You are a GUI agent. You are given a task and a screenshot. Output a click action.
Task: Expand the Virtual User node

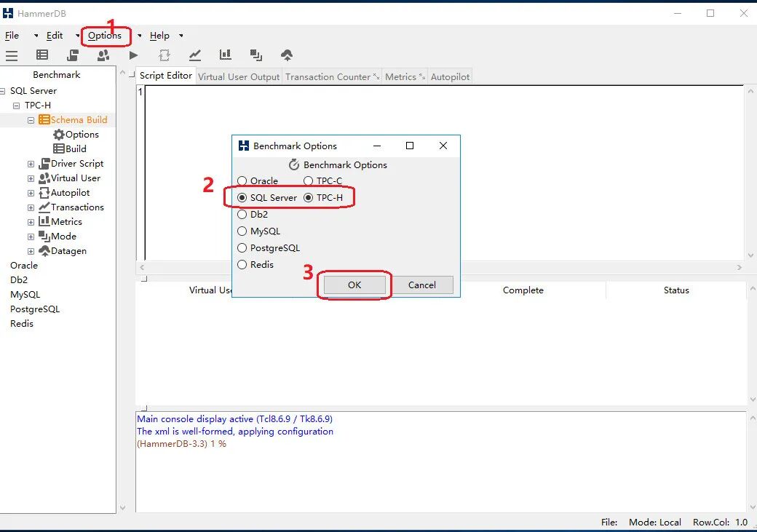(x=31, y=178)
